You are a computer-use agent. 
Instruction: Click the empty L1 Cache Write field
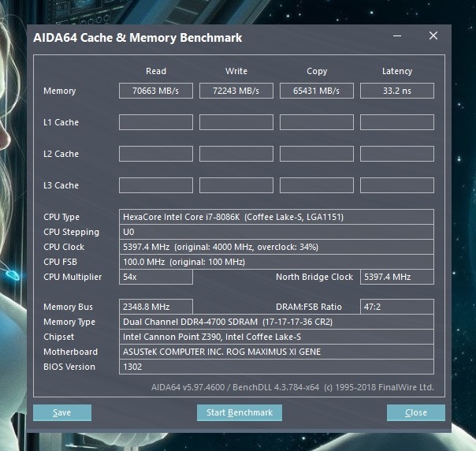236,122
